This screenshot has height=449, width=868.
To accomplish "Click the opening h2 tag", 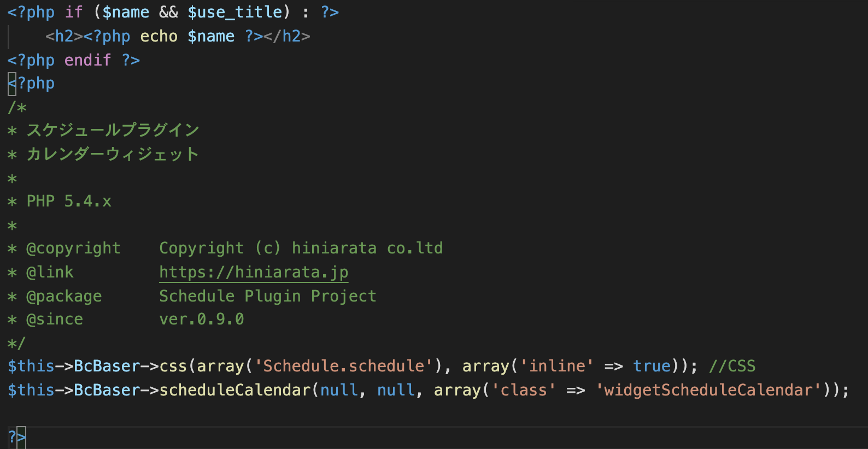I will point(64,36).
